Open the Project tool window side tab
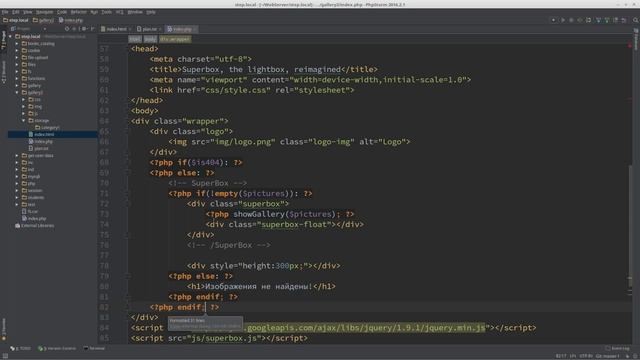 click(x=4, y=41)
